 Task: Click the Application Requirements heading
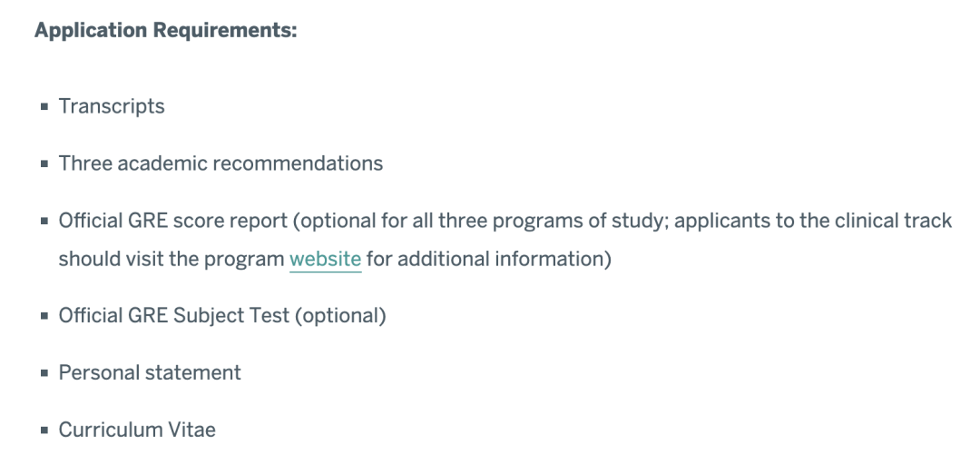tap(166, 30)
